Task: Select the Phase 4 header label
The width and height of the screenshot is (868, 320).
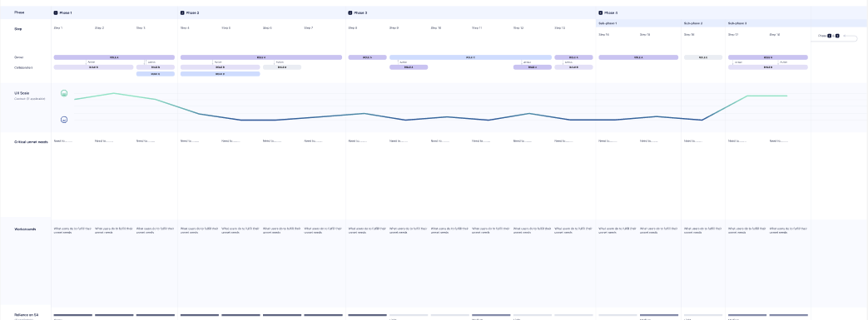Action: [x=611, y=12]
